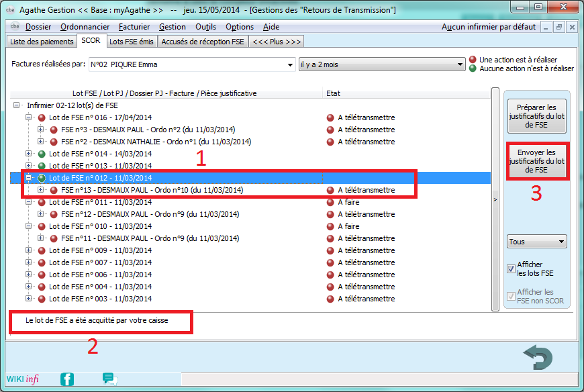584x392 pixels.
Task: Expand FSE n°3 DESMAUX PAUL row
Action: pyautogui.click(x=40, y=130)
